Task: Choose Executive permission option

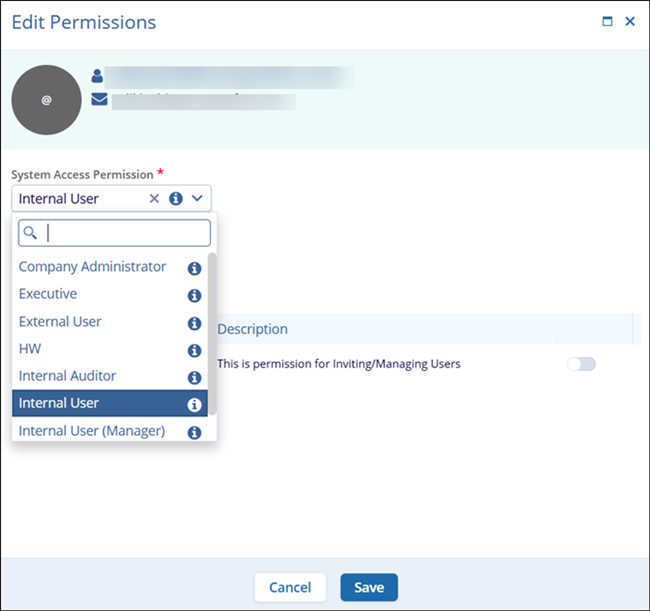Action: pos(48,294)
